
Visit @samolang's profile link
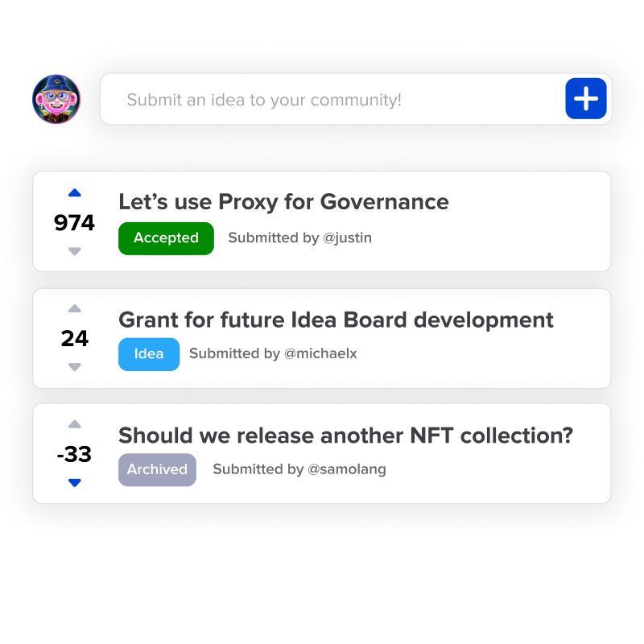point(347,469)
